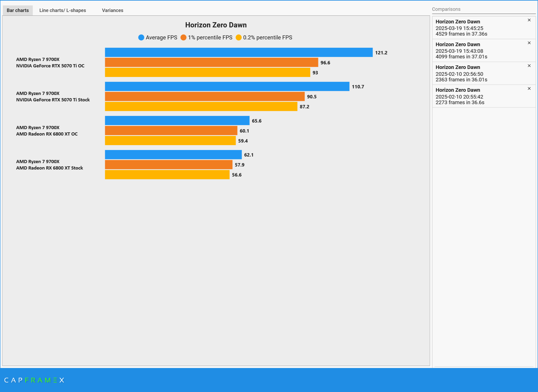The image size is (538, 392).
Task: Open the Variances tab
Action: click(x=113, y=10)
